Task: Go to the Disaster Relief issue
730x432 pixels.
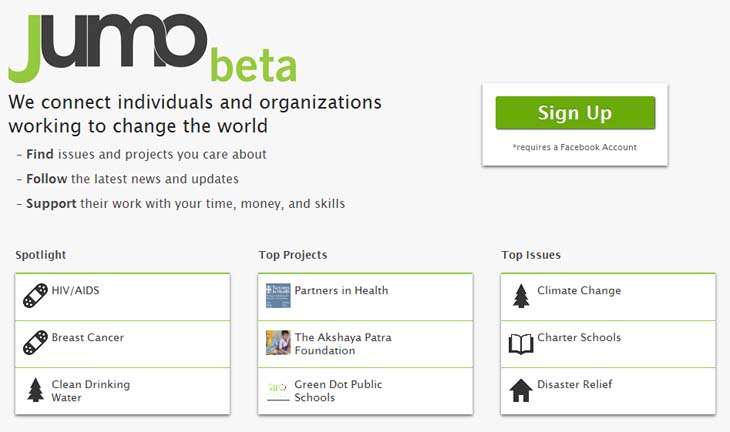Action: click(575, 385)
